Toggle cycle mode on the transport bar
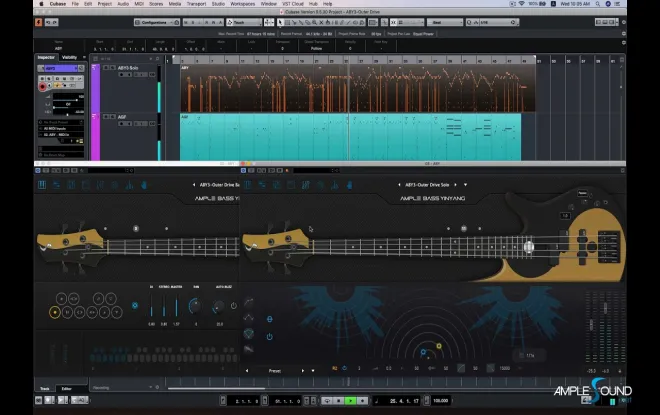Viewport: 660px width, 415px height. [x=327, y=401]
